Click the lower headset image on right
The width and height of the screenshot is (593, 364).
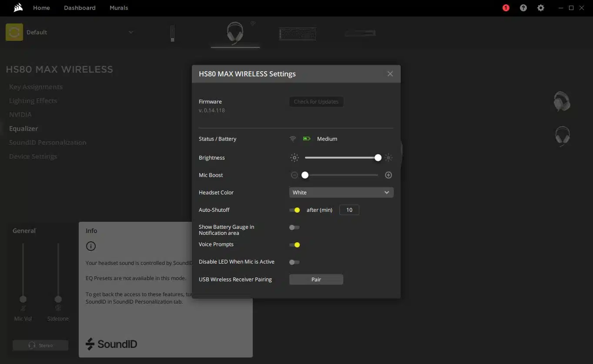point(562,136)
